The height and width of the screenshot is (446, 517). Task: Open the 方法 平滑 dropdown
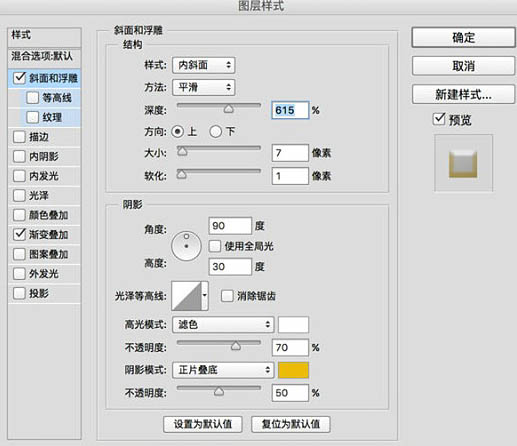(x=204, y=87)
